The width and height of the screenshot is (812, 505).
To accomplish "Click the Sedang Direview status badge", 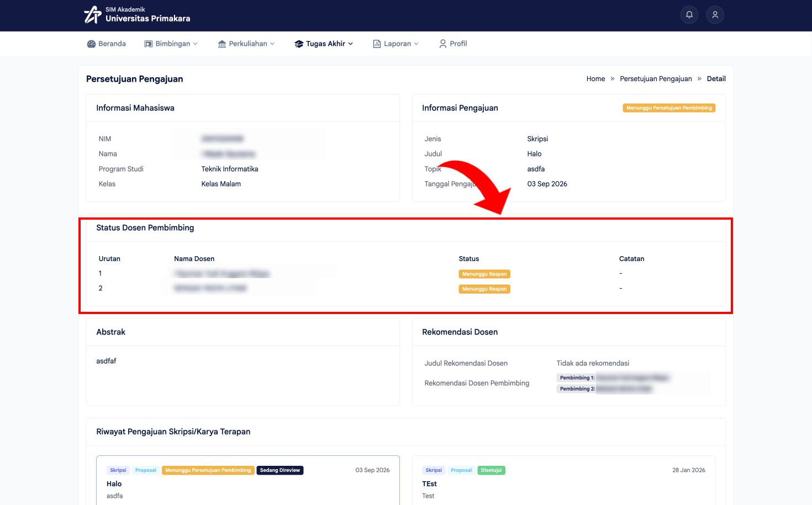I will 280,470.
